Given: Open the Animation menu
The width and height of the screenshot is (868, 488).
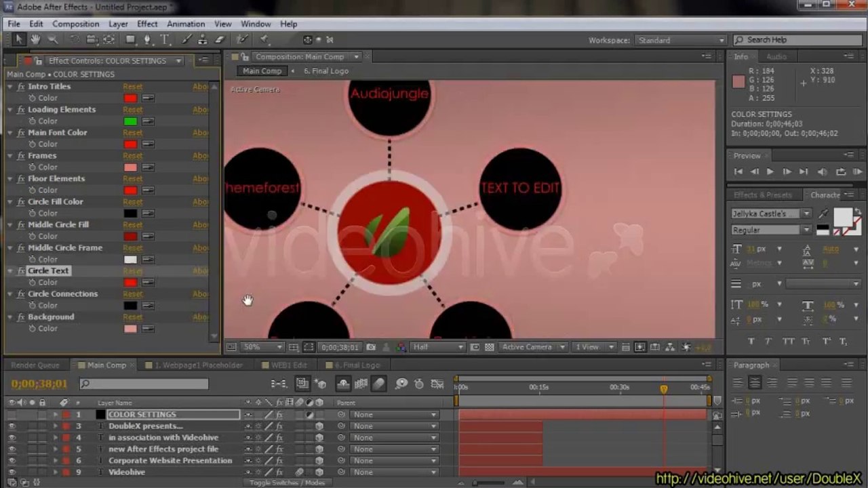Looking at the screenshot, I should 186,24.
